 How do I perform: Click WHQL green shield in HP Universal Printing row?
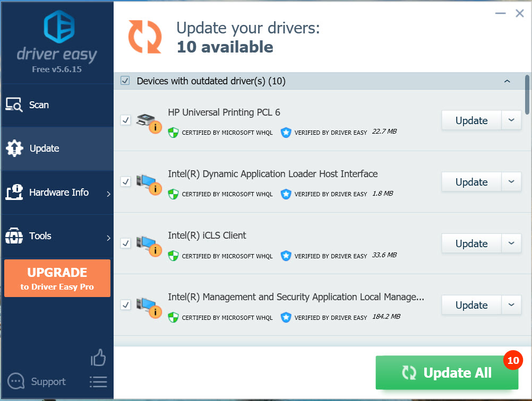pos(174,133)
